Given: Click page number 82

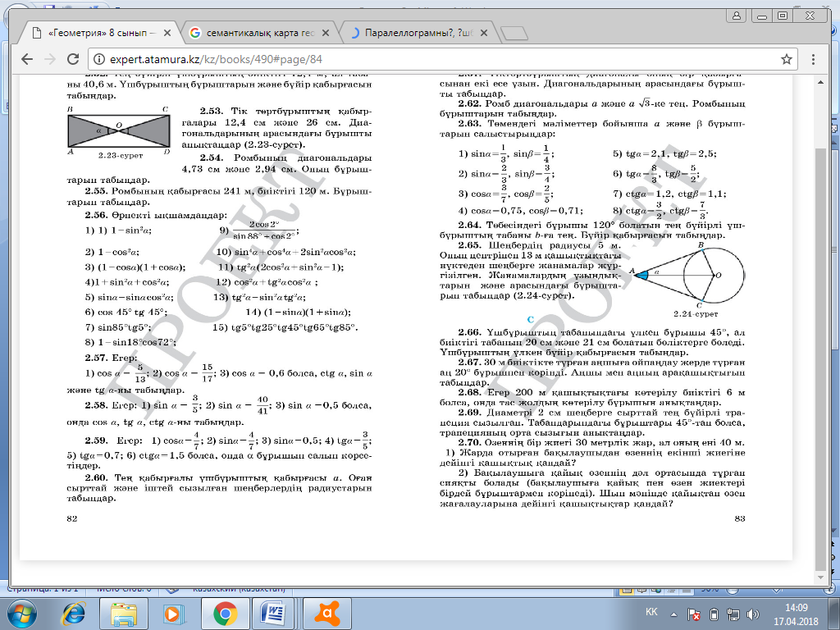Looking at the screenshot, I should tap(72, 518).
